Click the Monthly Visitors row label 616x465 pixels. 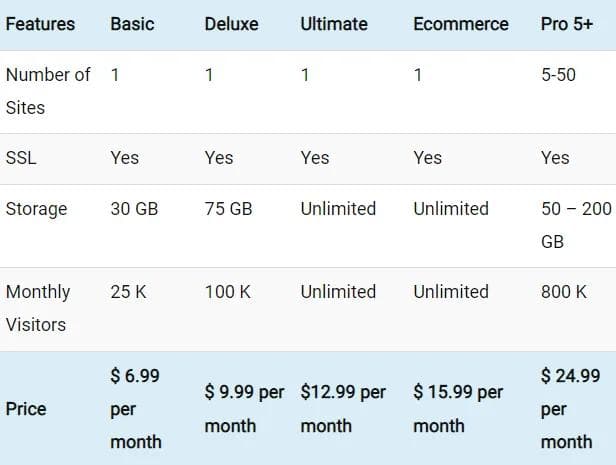point(38,308)
